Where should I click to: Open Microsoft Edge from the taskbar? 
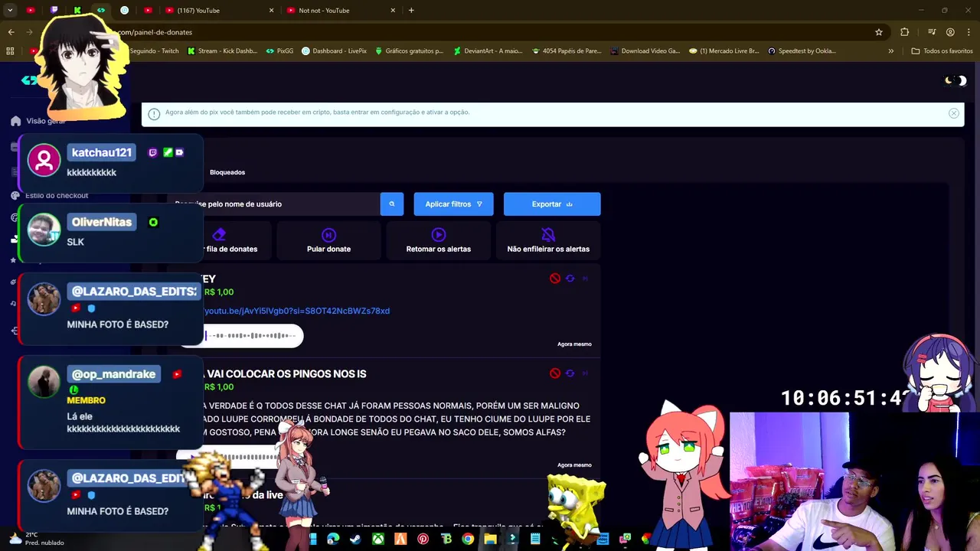click(x=333, y=540)
